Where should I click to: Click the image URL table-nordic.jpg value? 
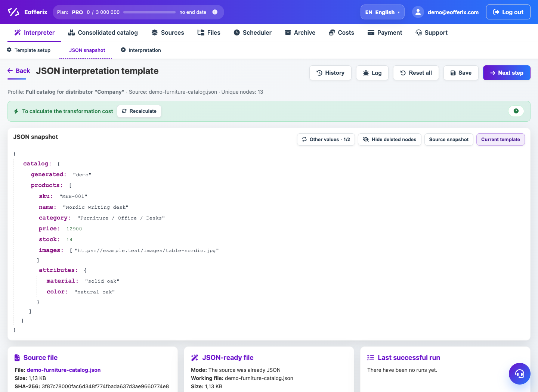(147, 251)
